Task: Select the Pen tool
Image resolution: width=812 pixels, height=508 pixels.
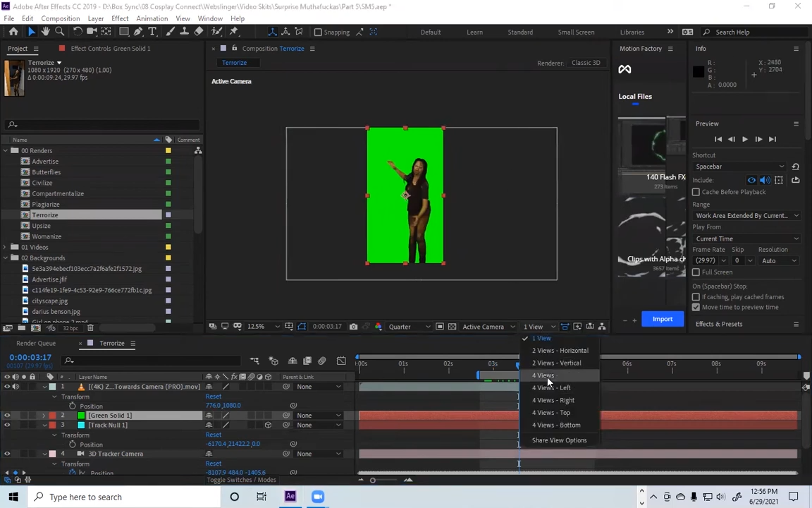Action: click(x=138, y=32)
